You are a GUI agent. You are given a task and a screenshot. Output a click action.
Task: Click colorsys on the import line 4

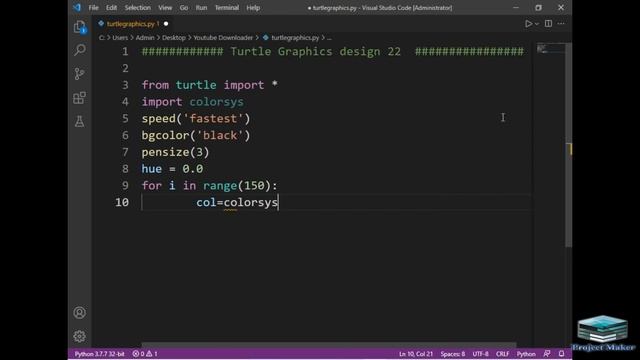[216, 102]
